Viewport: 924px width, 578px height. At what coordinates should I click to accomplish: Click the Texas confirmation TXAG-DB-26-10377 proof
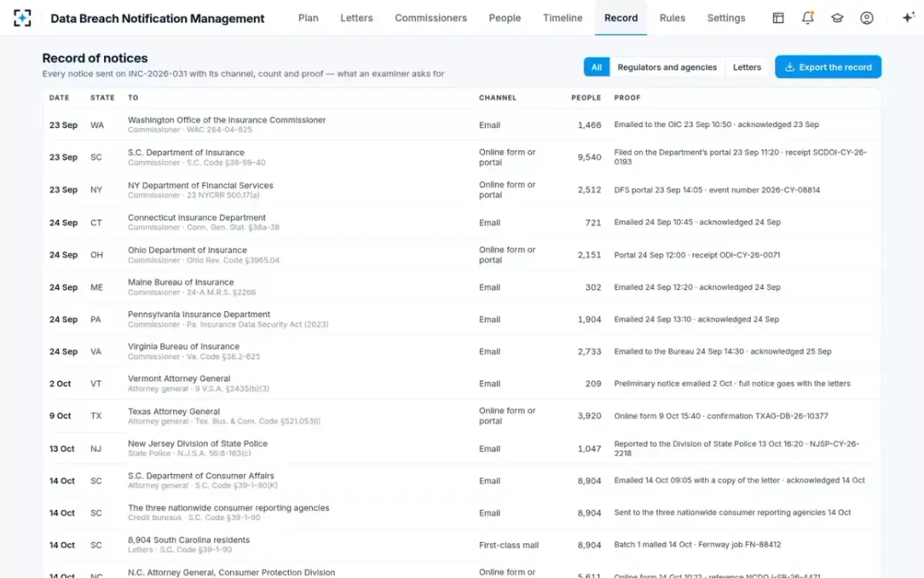click(721, 416)
